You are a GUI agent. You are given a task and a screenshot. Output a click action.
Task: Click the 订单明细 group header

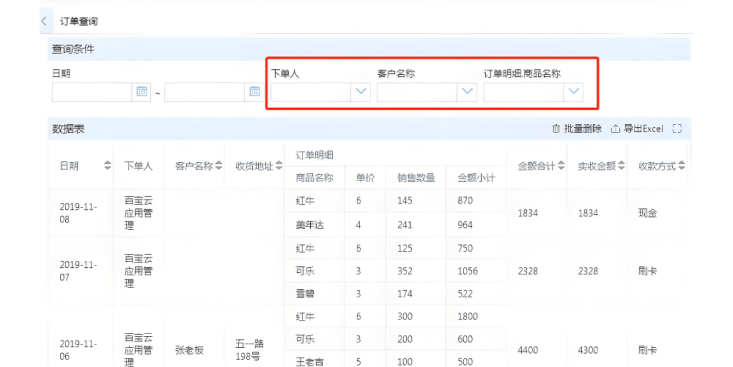315,155
